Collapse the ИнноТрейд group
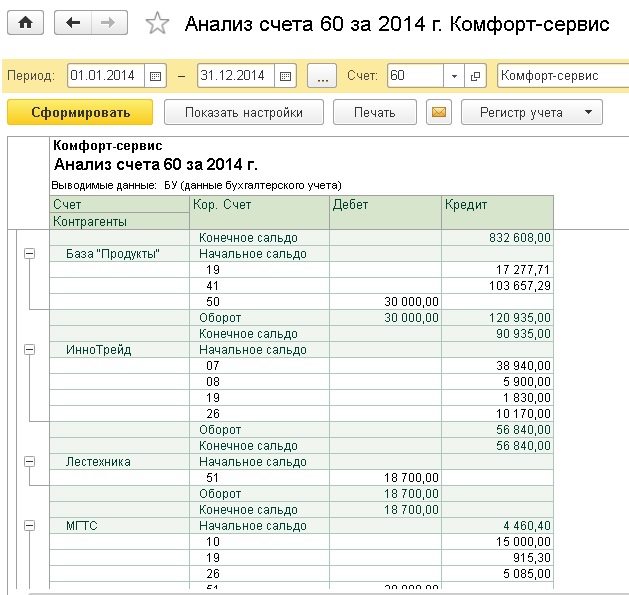This screenshot has width=629, height=595. coord(29,349)
